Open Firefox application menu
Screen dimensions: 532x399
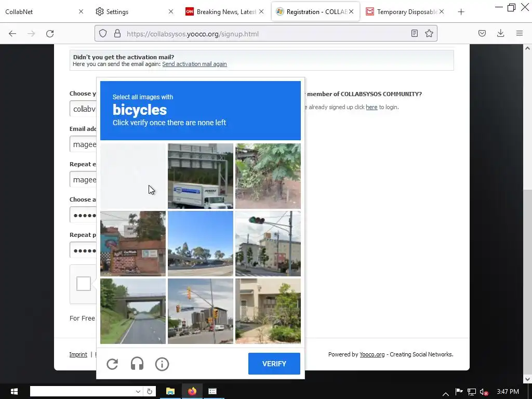[x=520, y=33]
